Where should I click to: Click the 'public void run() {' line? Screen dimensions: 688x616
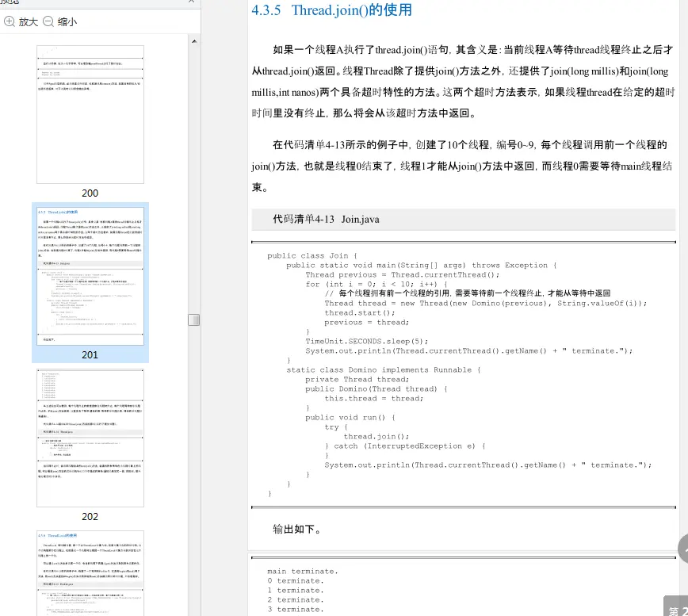click(350, 418)
